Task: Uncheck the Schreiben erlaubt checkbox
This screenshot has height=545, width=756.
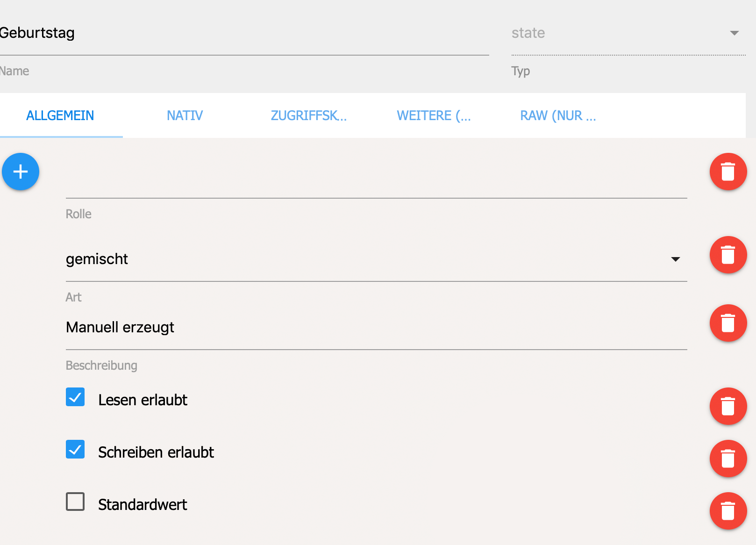Action: [75, 450]
